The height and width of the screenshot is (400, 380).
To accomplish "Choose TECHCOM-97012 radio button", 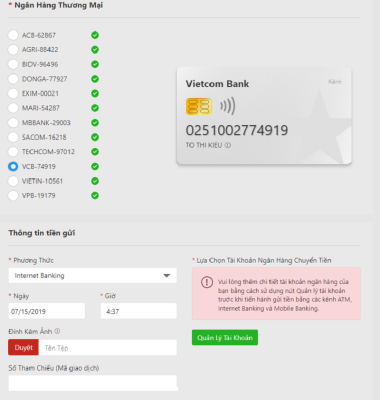I will (x=13, y=152).
